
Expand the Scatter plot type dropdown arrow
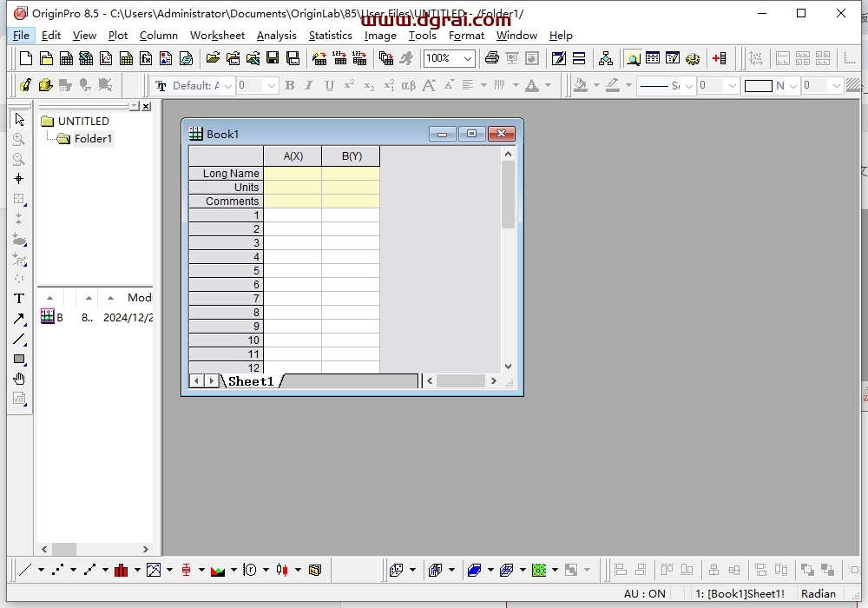point(73,570)
